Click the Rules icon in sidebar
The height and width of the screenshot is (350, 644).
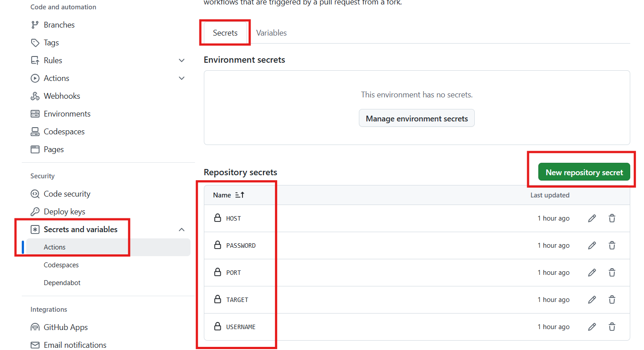click(x=35, y=60)
